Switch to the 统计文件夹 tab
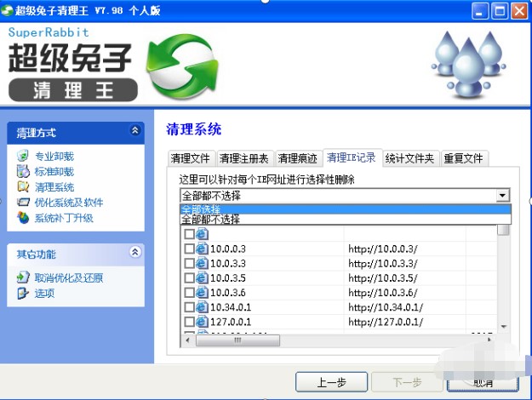The height and width of the screenshot is (400, 532). click(409, 158)
